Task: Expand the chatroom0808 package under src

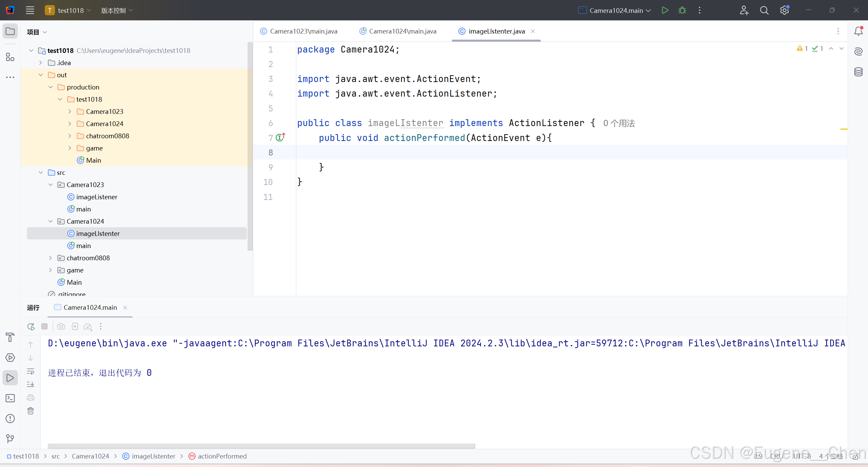Action: pos(50,258)
